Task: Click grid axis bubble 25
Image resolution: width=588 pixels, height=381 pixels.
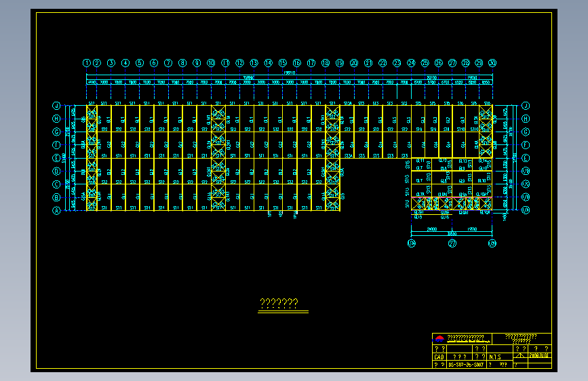Action: point(425,63)
